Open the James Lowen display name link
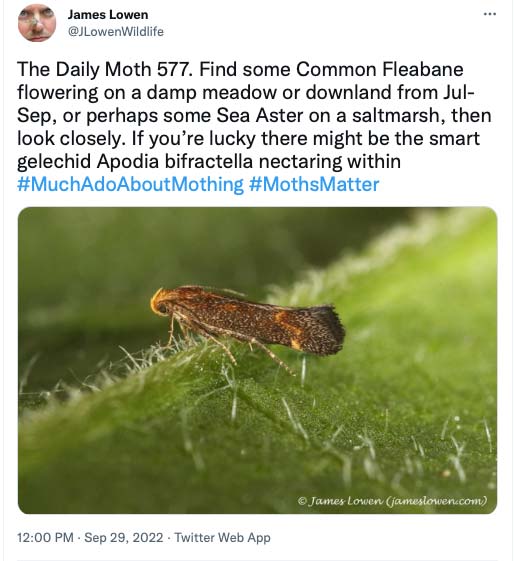This screenshot has width=514, height=561. [x=108, y=15]
